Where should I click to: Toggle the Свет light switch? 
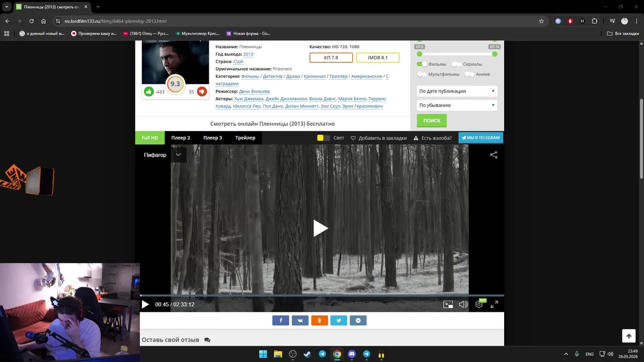(x=324, y=138)
